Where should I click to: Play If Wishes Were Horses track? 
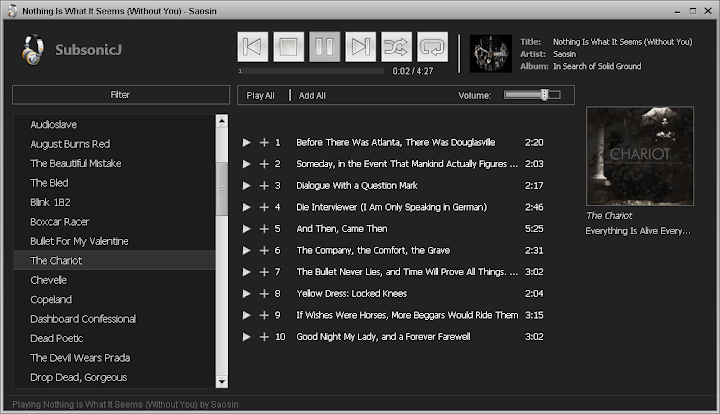pyautogui.click(x=247, y=315)
